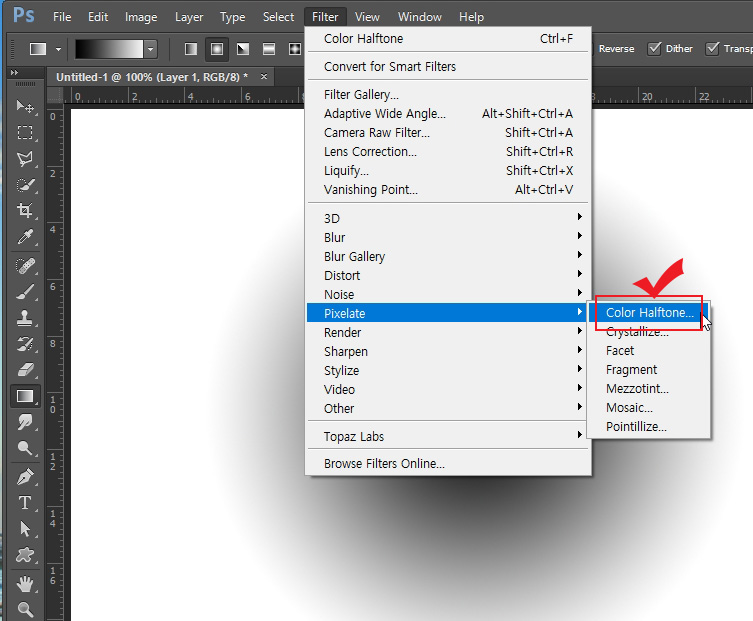
Task: Click the Photoshop Ps logo
Action: [x=24, y=15]
